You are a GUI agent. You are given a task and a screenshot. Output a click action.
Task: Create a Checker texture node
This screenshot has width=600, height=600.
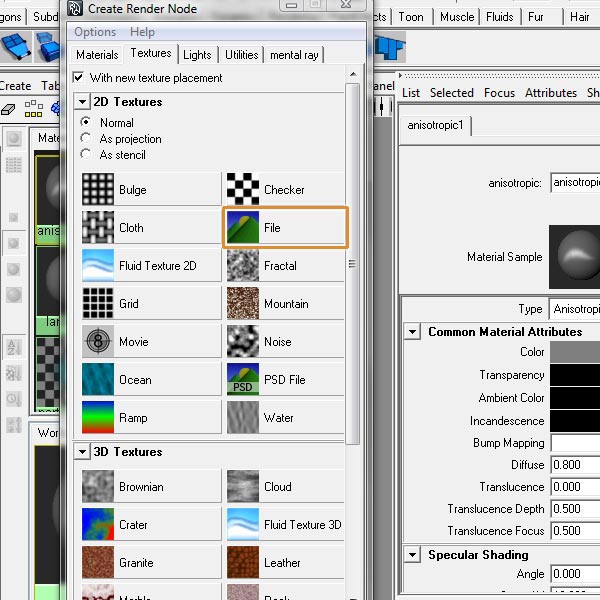pyautogui.click(x=285, y=189)
